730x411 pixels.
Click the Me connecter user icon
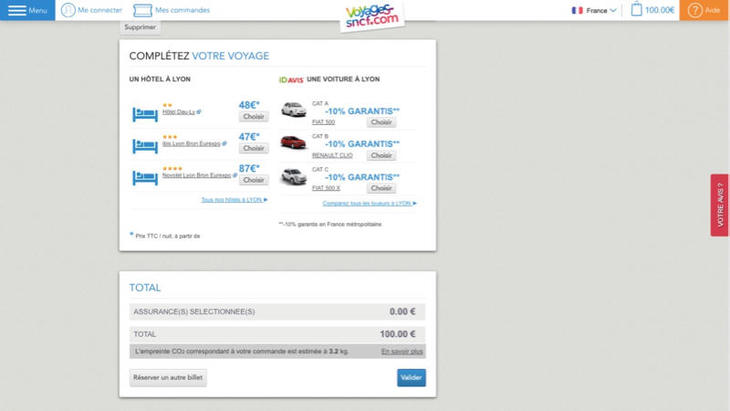tap(68, 10)
